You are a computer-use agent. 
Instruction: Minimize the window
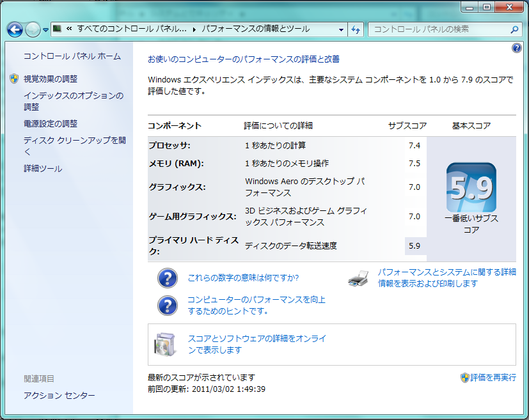tap(470, 8)
